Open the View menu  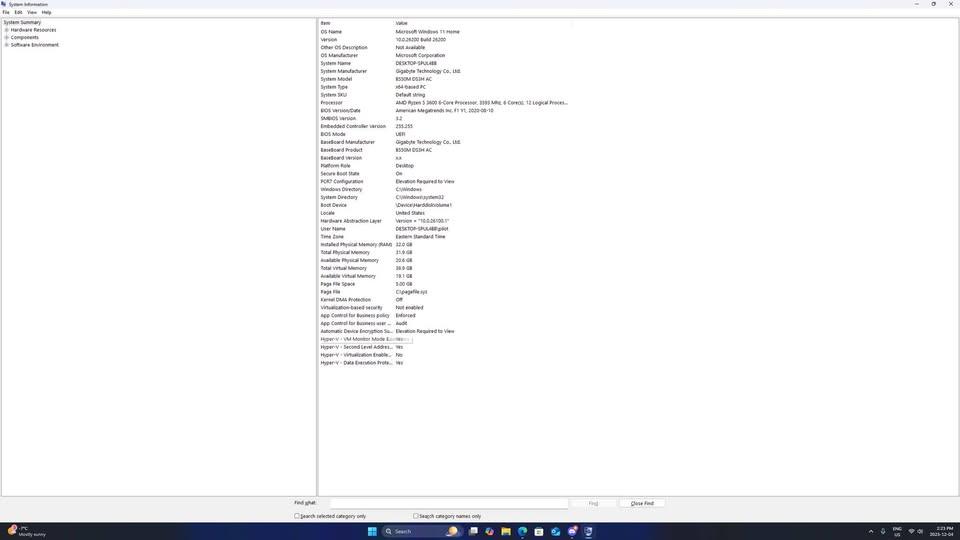[32, 12]
